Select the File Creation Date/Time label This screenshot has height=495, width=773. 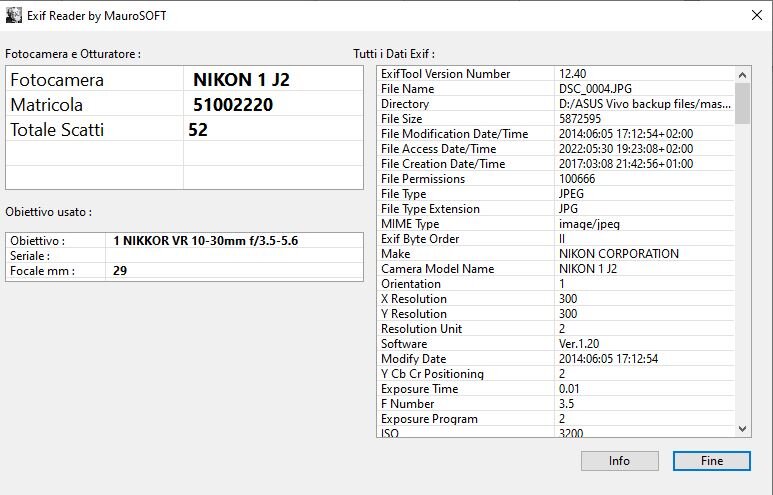[443, 164]
